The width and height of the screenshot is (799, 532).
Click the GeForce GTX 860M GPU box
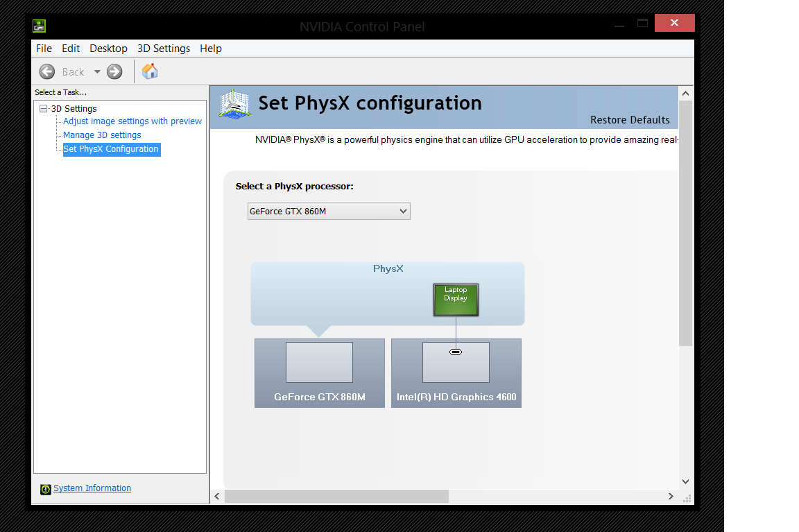[x=320, y=373]
